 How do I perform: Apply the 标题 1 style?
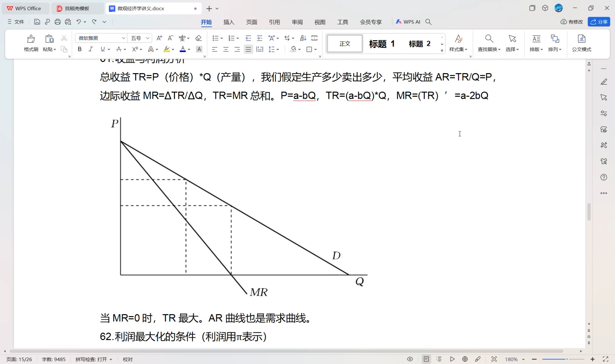pos(382,43)
